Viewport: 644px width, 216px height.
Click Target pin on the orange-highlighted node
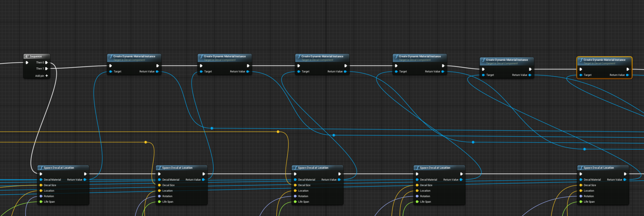click(x=581, y=75)
